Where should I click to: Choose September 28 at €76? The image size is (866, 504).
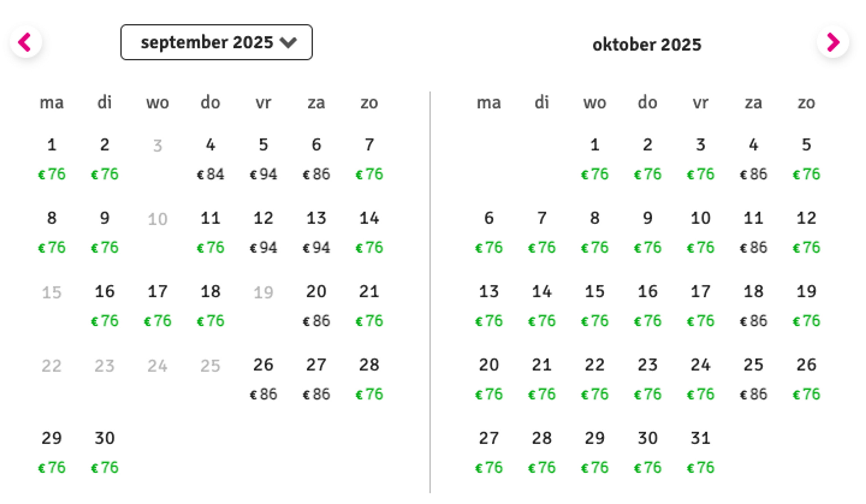click(x=369, y=379)
